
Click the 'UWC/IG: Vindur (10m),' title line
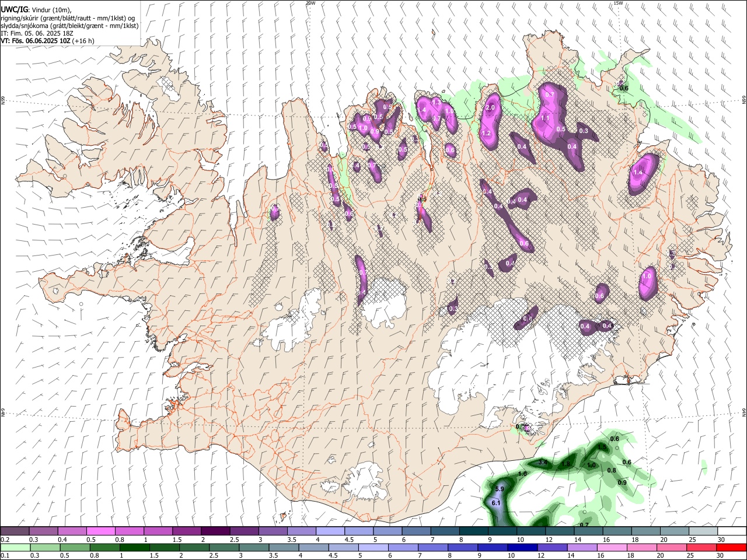point(36,10)
